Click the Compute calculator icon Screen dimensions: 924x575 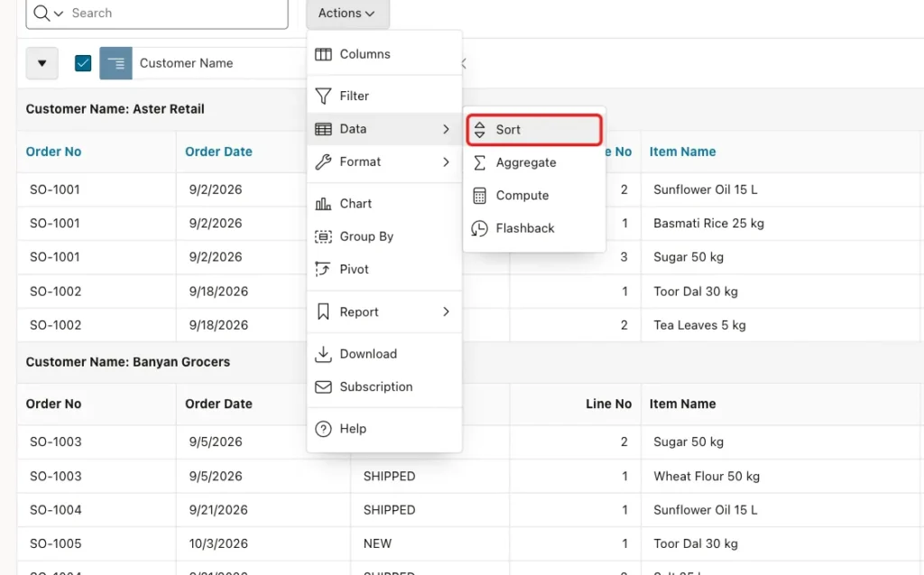pos(480,196)
